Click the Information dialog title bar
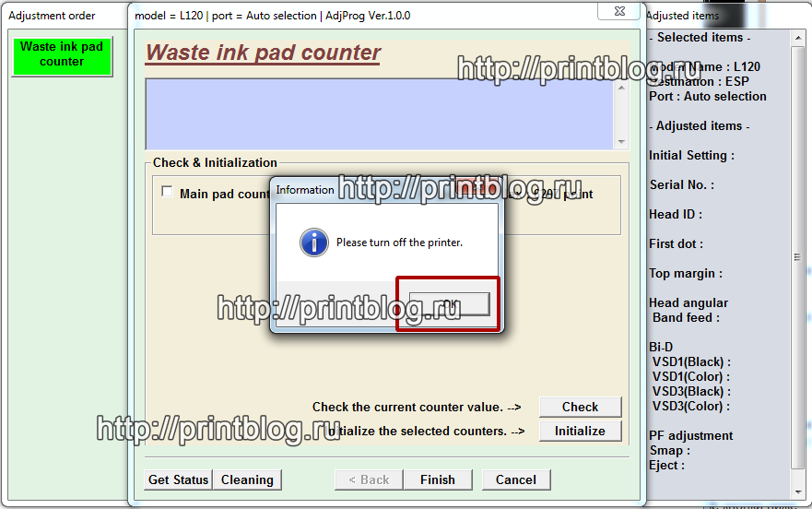The image size is (812, 509). point(304,190)
